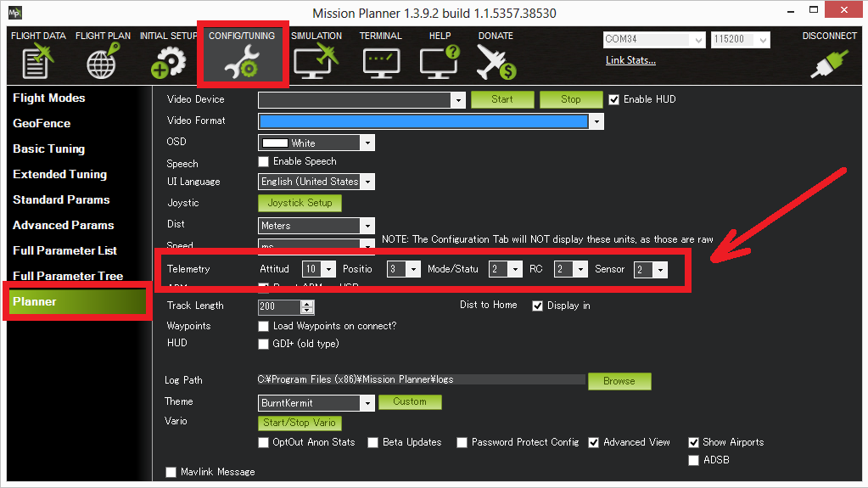Open the Flight Plan globe icon
The image size is (868, 488).
(103, 61)
